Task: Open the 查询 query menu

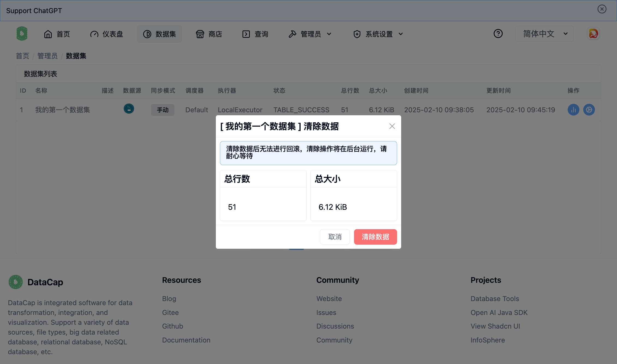Action: click(x=255, y=34)
